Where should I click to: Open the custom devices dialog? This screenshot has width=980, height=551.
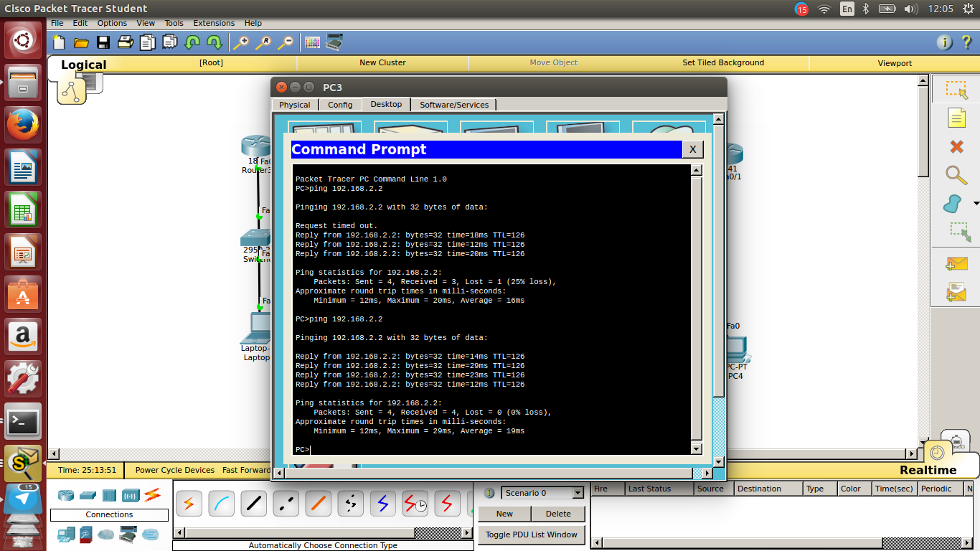pyautogui.click(x=334, y=42)
